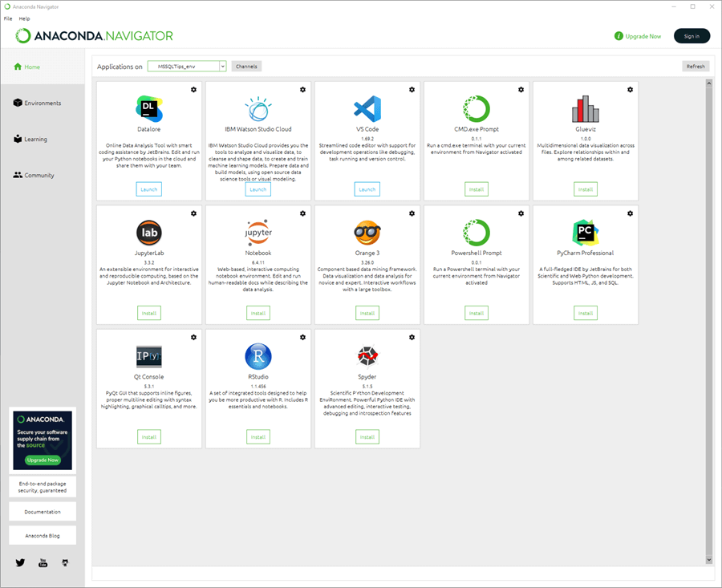Viewport: 722px width, 588px height.
Task: Select the Powershell Prompt icon
Action: [x=476, y=232]
